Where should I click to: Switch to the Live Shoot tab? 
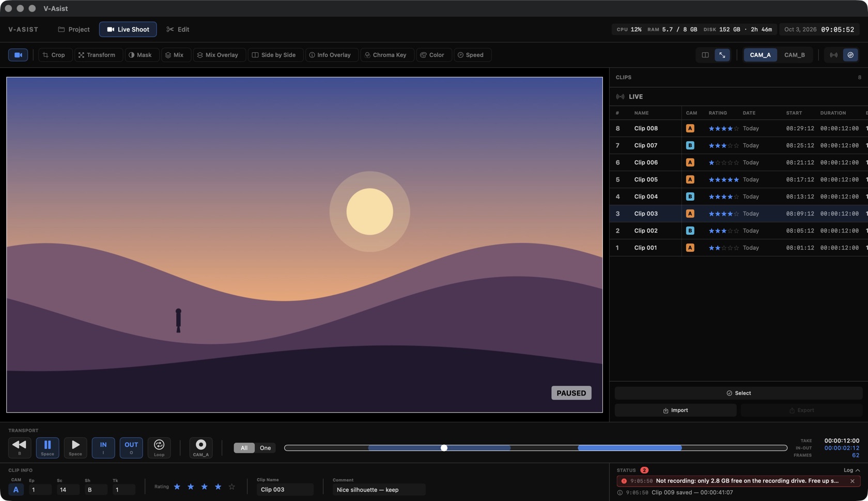[128, 29]
